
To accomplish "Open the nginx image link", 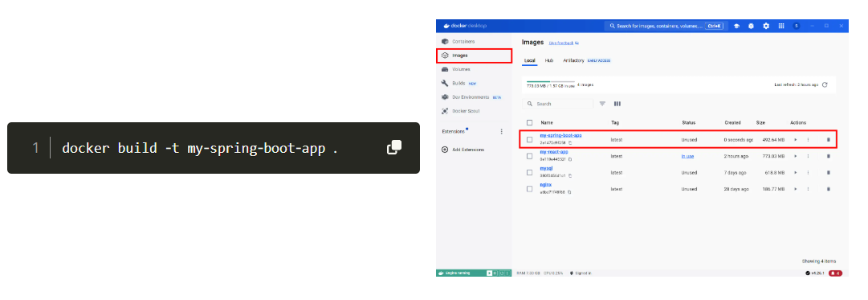I will click(x=546, y=184).
